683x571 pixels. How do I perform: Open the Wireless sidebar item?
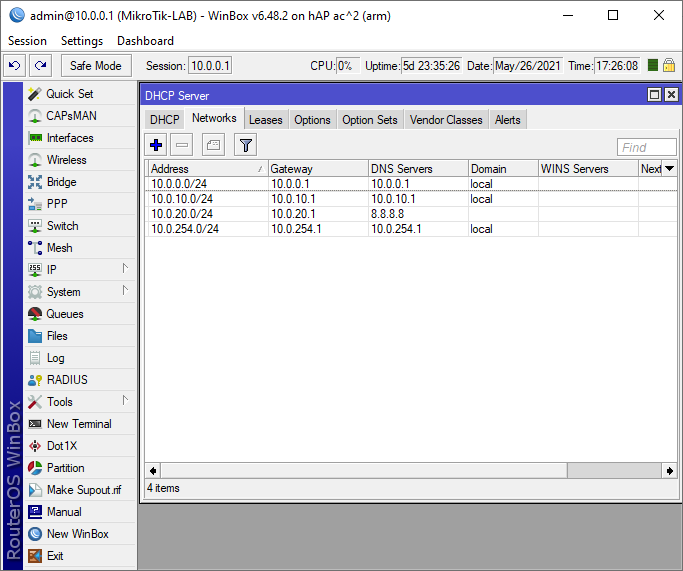tap(80, 160)
